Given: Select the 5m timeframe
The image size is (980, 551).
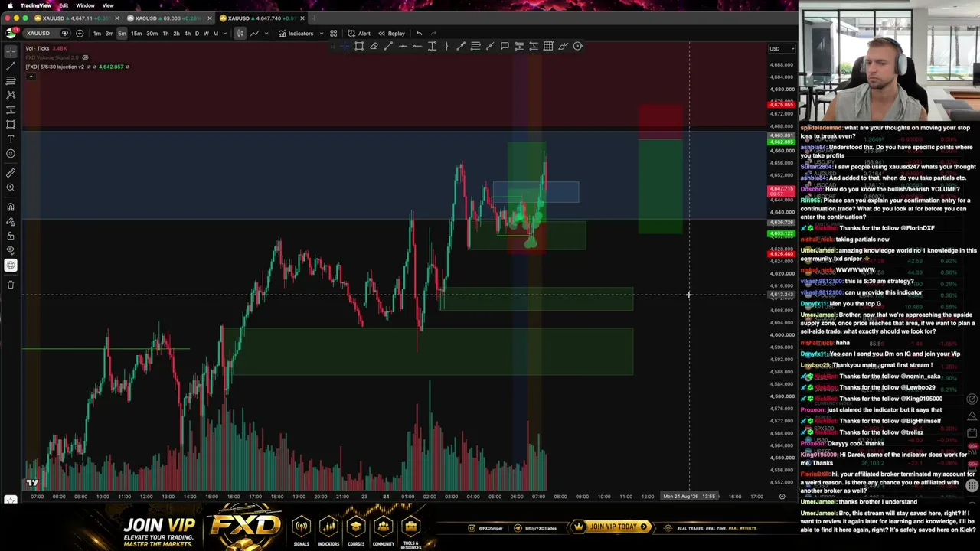Looking at the screenshot, I should click(122, 34).
